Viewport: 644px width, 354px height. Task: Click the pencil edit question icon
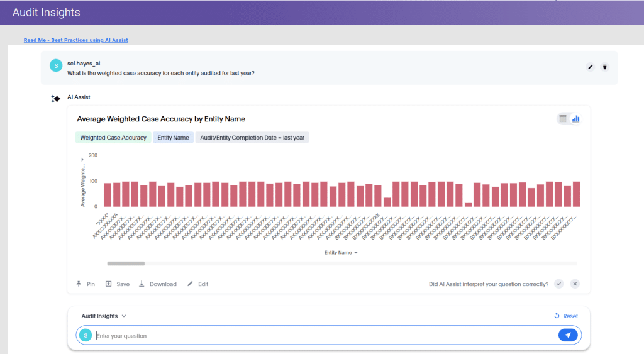[x=590, y=67]
